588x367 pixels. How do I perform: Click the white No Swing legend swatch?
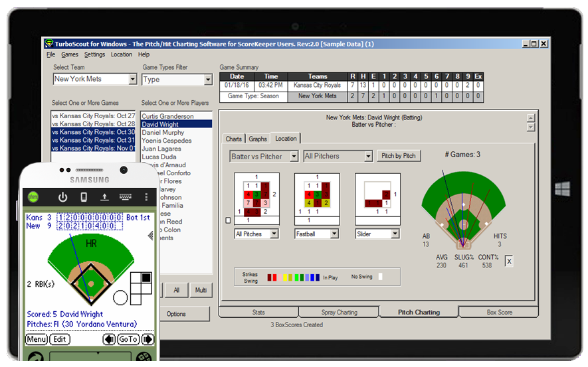[x=380, y=277]
